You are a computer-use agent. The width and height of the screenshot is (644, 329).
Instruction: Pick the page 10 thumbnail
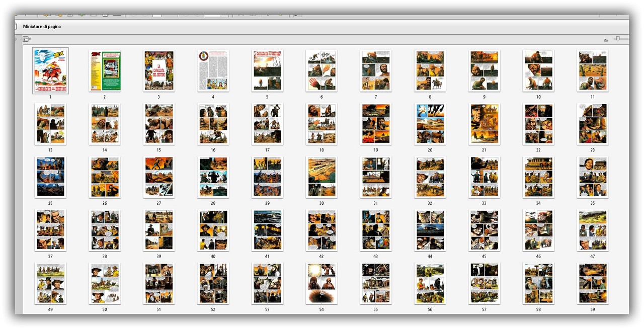click(538, 70)
